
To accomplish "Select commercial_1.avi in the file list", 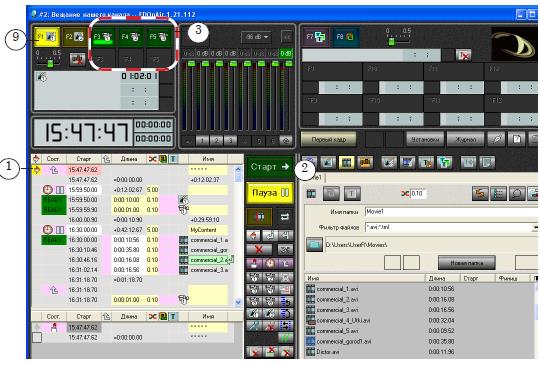I will coord(420,289).
